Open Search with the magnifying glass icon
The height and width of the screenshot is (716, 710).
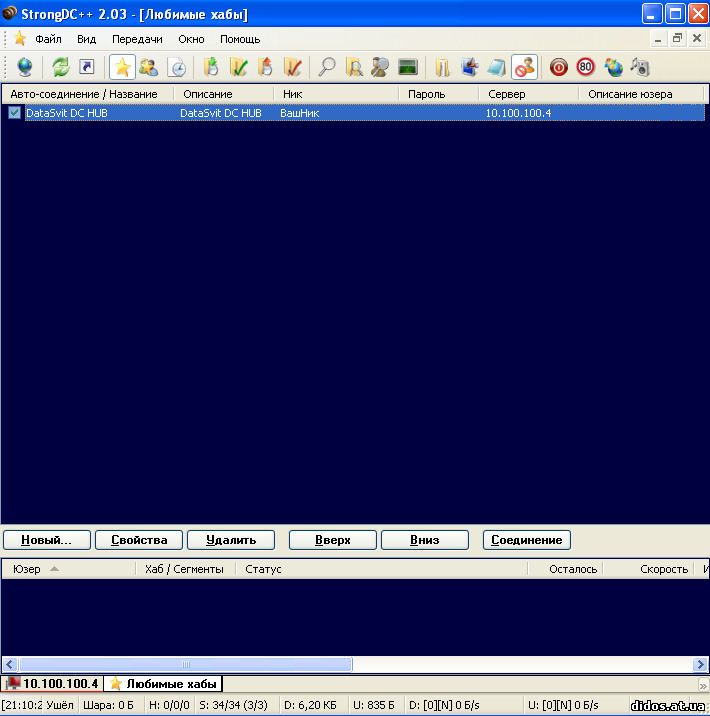click(x=327, y=67)
